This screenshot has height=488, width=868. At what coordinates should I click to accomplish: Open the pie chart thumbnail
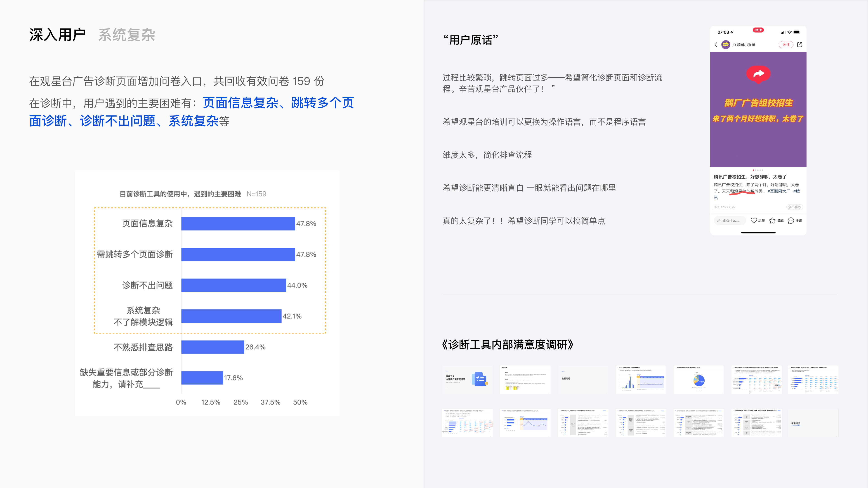pyautogui.click(x=699, y=380)
